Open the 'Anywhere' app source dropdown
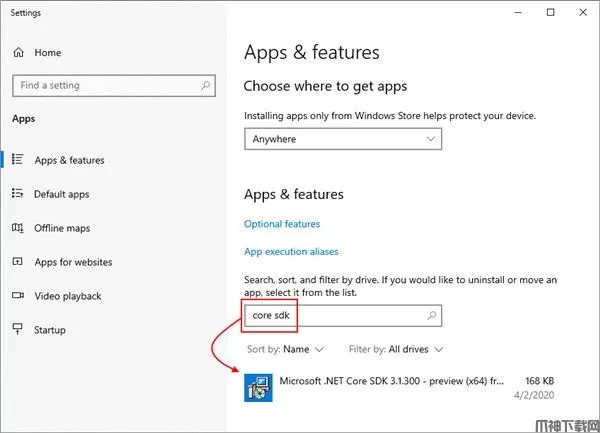The width and height of the screenshot is (600, 433). pos(343,139)
